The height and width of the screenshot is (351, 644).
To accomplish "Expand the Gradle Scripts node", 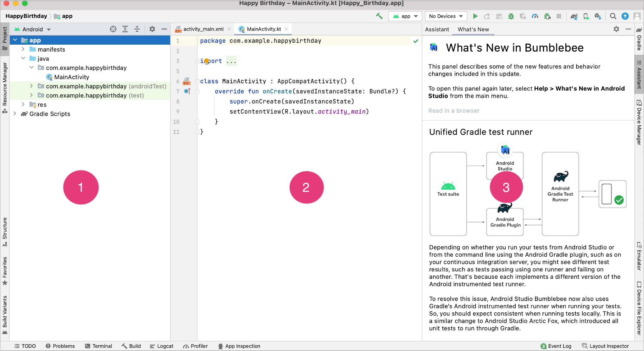I will pos(15,114).
